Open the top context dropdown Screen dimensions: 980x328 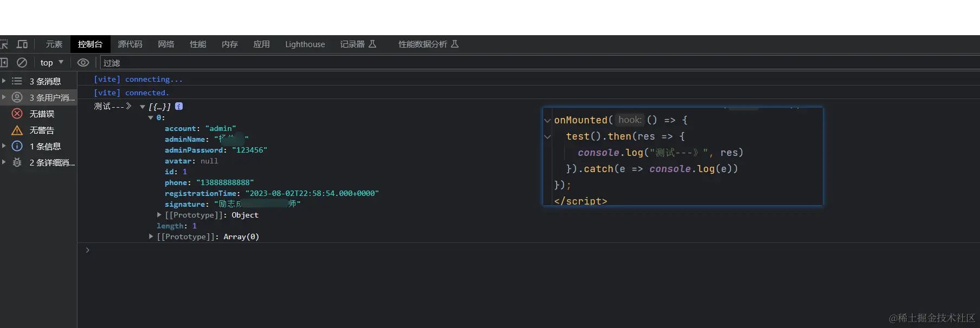(x=52, y=63)
